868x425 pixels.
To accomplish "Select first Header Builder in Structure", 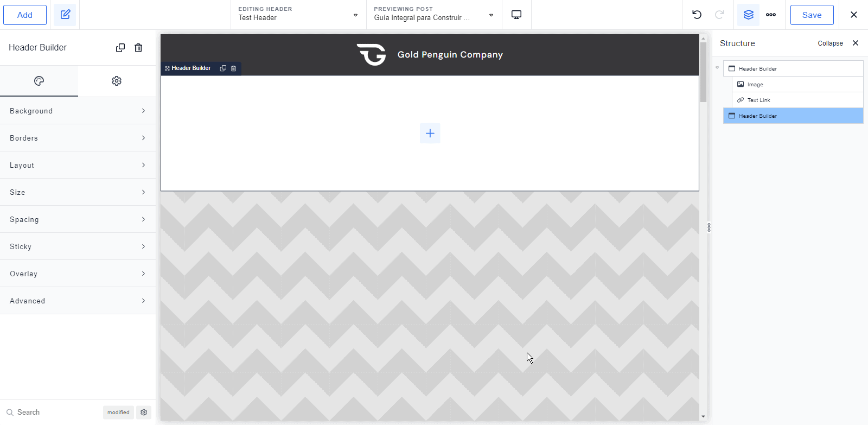I will 793,68.
